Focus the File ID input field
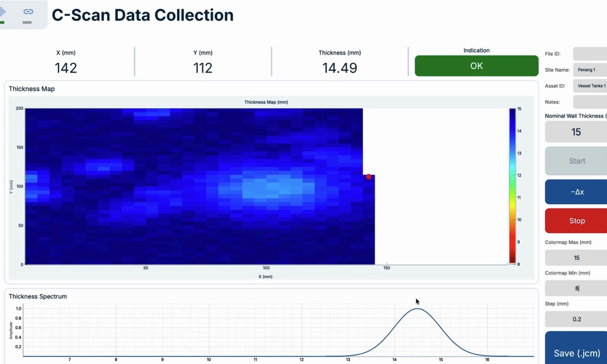The width and height of the screenshot is (607, 364). pos(590,54)
